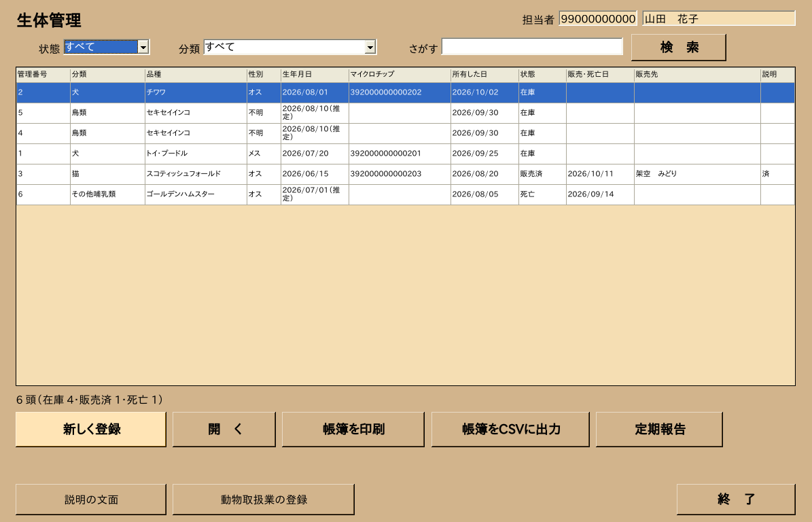
Task: Click the buyer 架空 みどり cell
Action: coord(697,174)
